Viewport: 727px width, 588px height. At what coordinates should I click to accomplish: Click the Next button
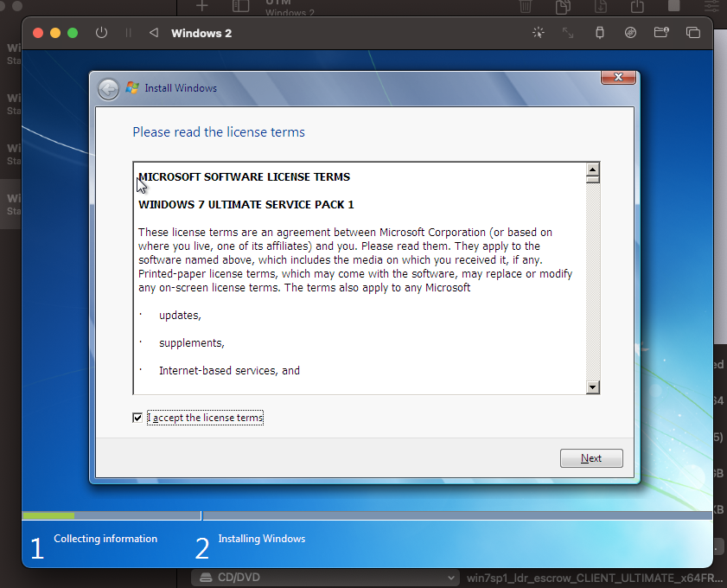[x=591, y=458]
